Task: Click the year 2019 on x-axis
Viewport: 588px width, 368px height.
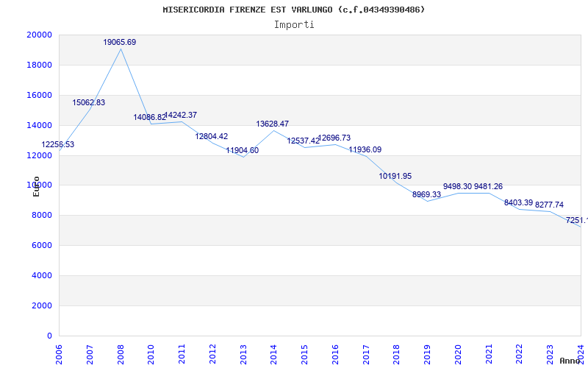Action: pyautogui.click(x=428, y=355)
